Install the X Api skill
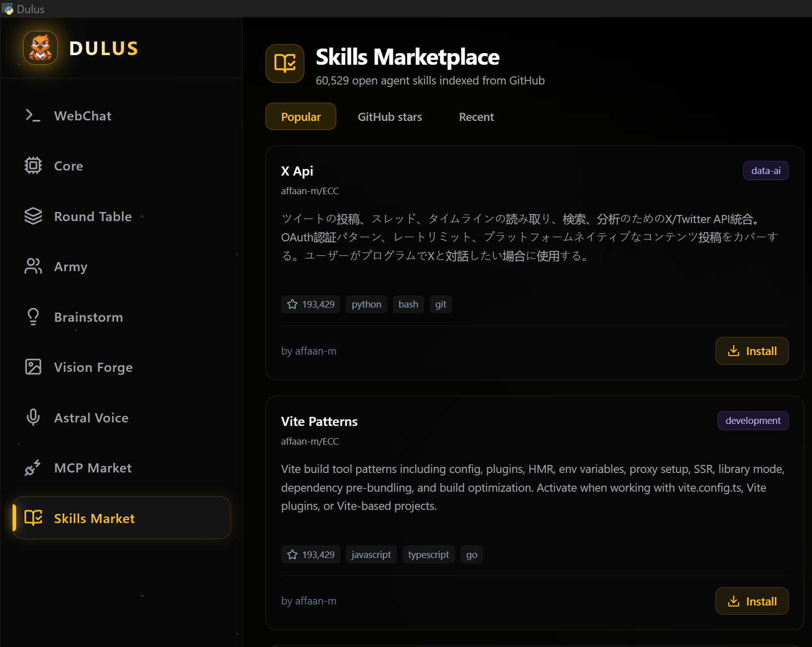Image resolution: width=812 pixels, height=647 pixels. point(752,351)
